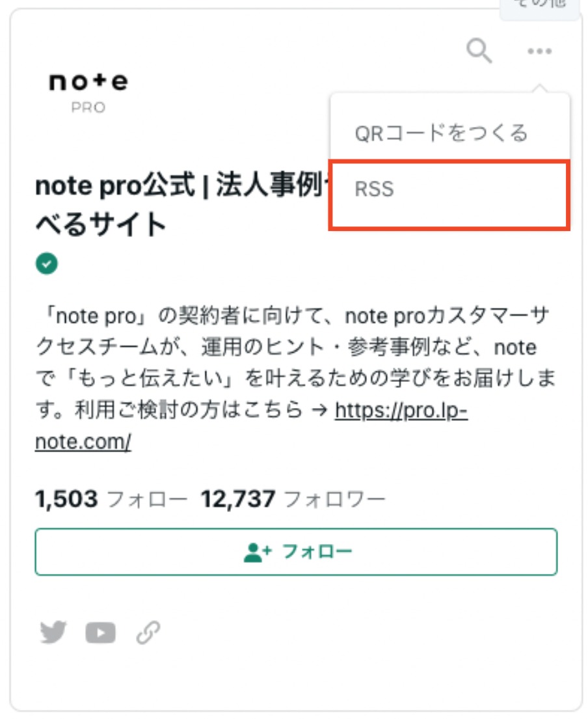Open the YouTube icon link
Viewport: 588px width, 719px height.
[100, 633]
